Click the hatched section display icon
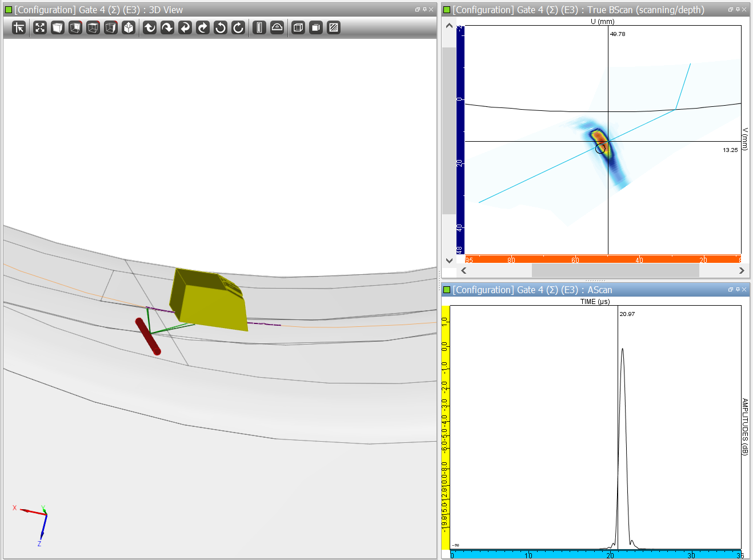The image size is (753, 560). 334,27
